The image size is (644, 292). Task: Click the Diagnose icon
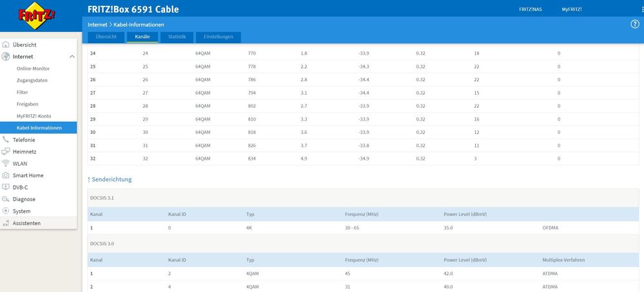[x=6, y=199]
